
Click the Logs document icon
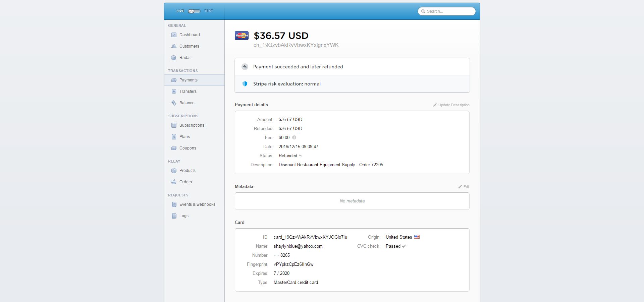point(174,216)
